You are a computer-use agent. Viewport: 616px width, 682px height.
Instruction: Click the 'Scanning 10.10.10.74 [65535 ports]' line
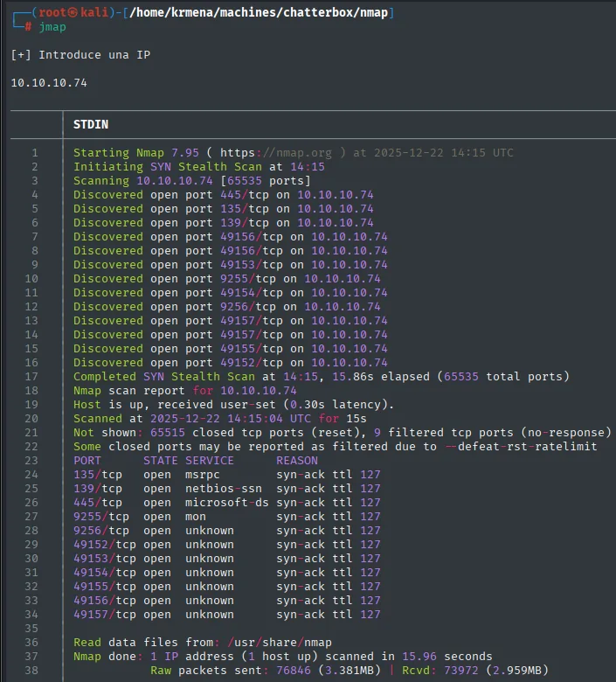click(x=191, y=180)
